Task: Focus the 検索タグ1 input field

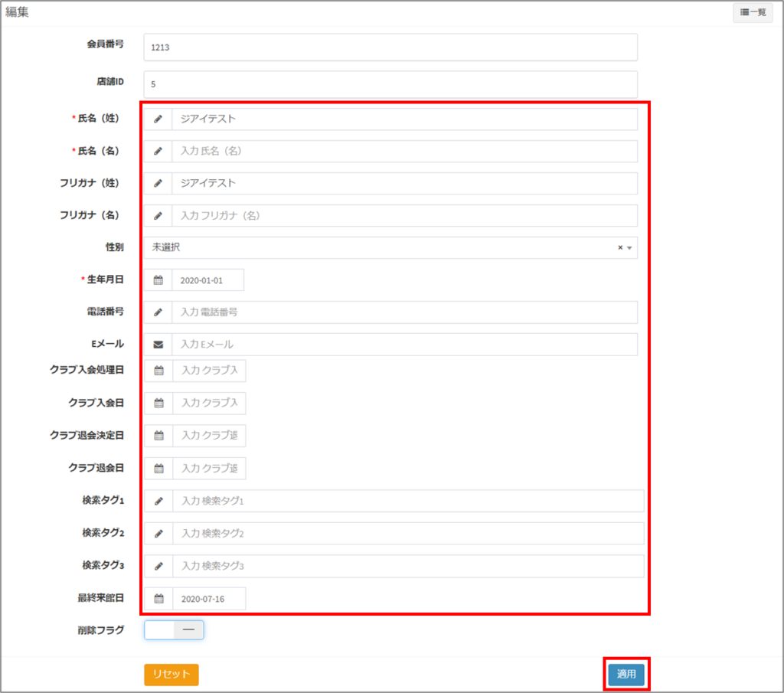Action: tap(407, 501)
